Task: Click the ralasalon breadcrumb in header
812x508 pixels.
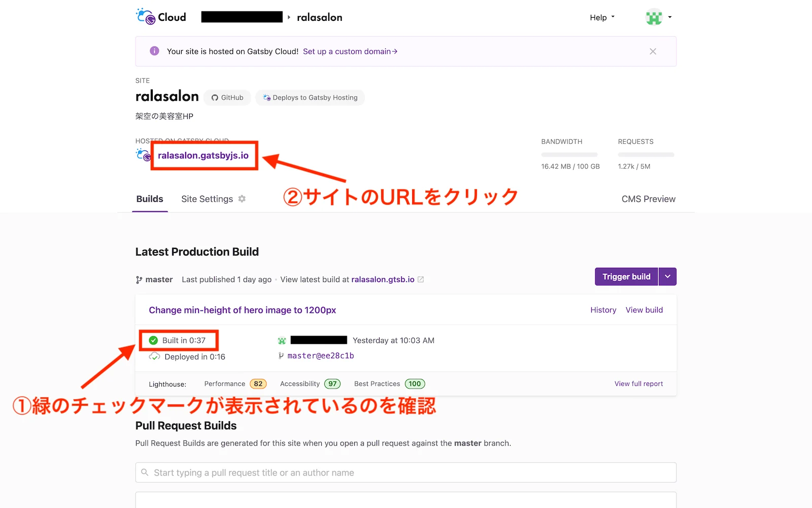Action: (320, 17)
